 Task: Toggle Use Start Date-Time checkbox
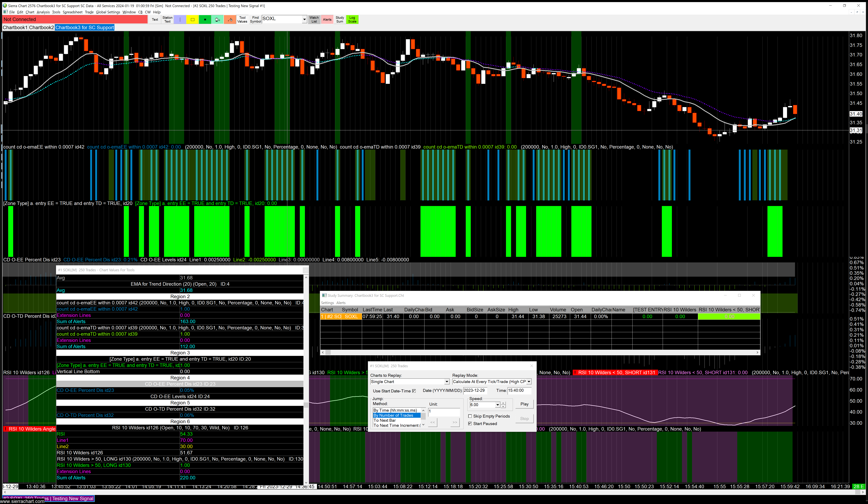point(414,391)
